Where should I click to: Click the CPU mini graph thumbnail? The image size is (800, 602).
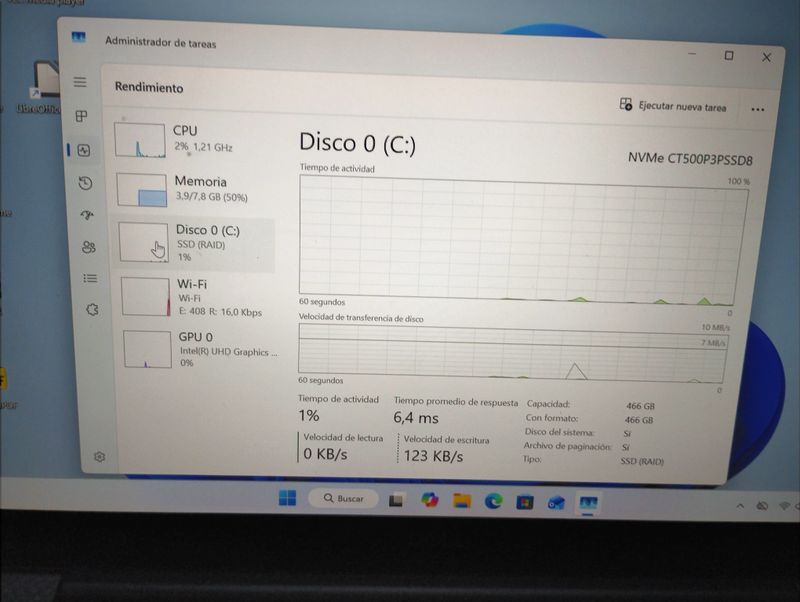tap(140, 140)
